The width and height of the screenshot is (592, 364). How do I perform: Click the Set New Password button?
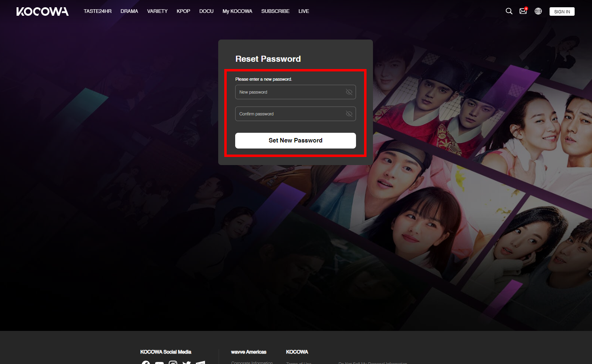[295, 140]
